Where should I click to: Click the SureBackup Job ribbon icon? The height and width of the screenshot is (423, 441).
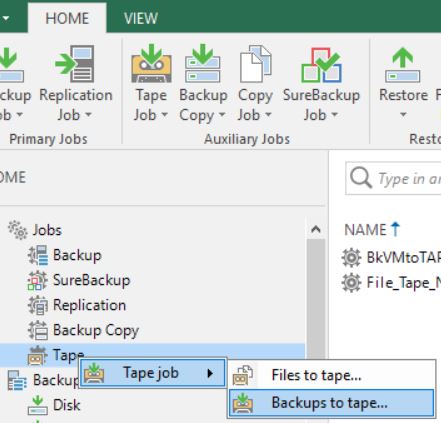pos(321,65)
